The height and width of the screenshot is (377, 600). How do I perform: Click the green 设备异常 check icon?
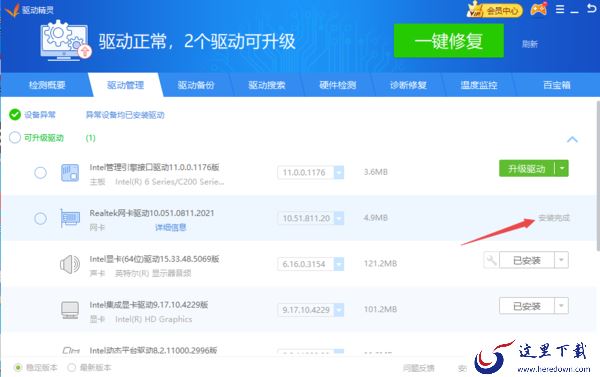(15, 114)
